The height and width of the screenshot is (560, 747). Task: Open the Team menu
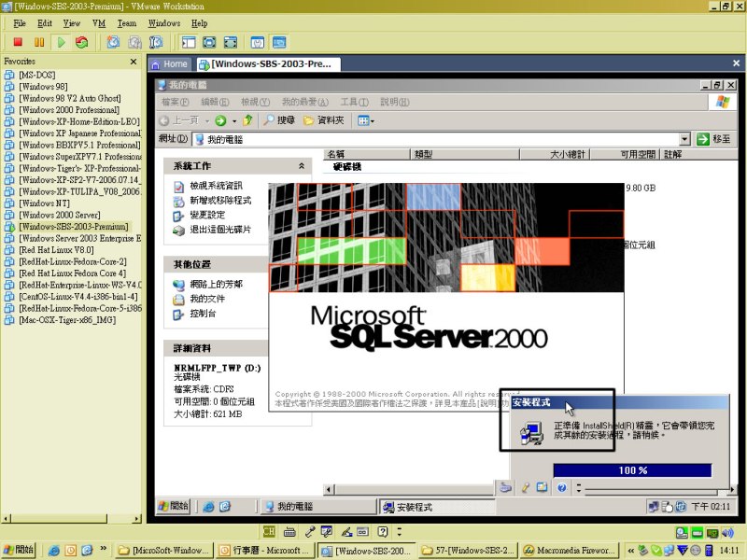coord(127,23)
